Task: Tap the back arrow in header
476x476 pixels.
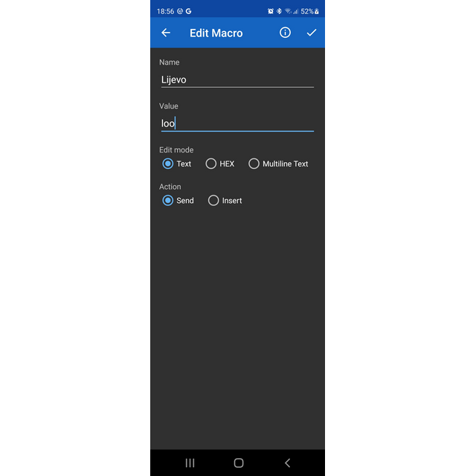Action: [166, 33]
